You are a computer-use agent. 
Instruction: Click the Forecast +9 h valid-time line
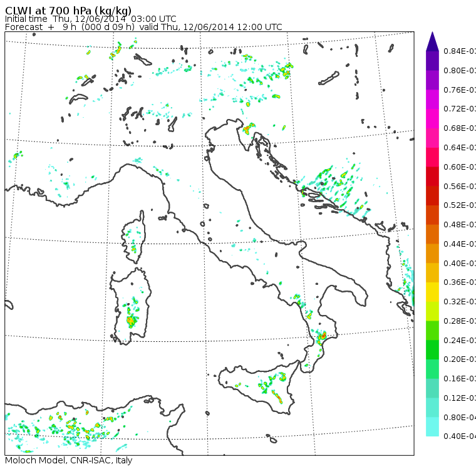143,27
